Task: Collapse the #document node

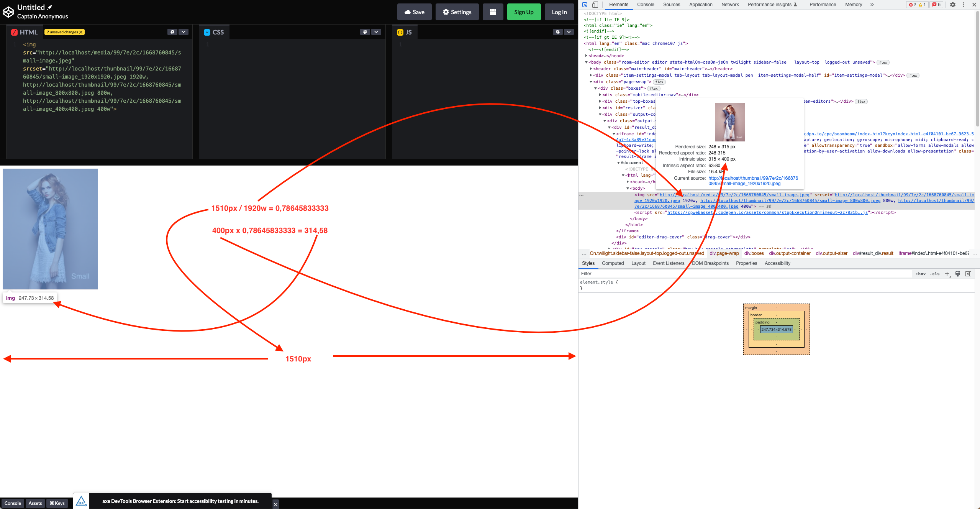Action: 618,163
